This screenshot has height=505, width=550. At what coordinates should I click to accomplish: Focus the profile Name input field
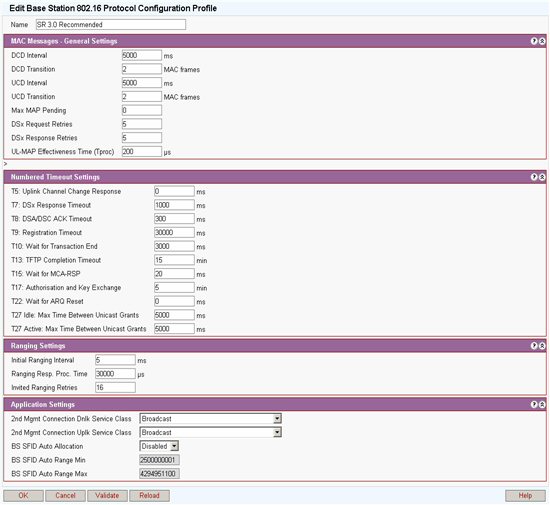pos(111,25)
